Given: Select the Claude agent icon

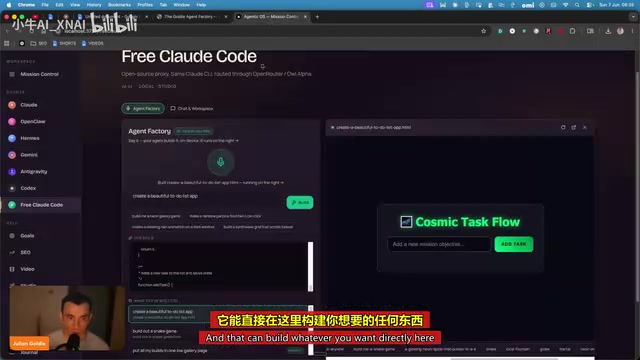Looking at the screenshot, I should tap(12, 105).
